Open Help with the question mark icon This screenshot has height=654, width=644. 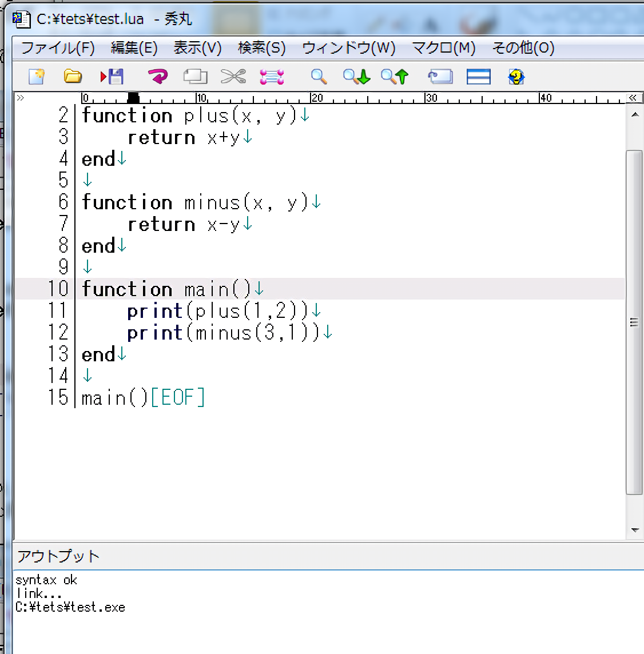coord(516,77)
